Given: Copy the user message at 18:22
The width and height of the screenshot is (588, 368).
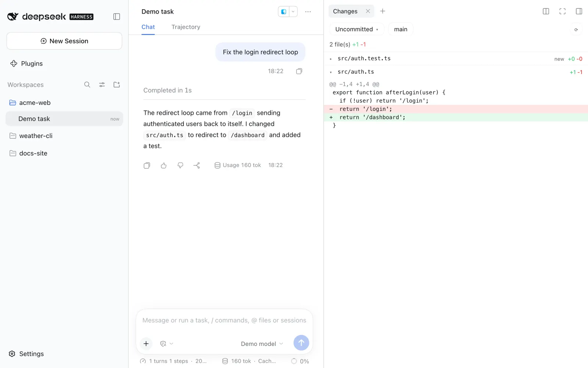Looking at the screenshot, I should [299, 71].
